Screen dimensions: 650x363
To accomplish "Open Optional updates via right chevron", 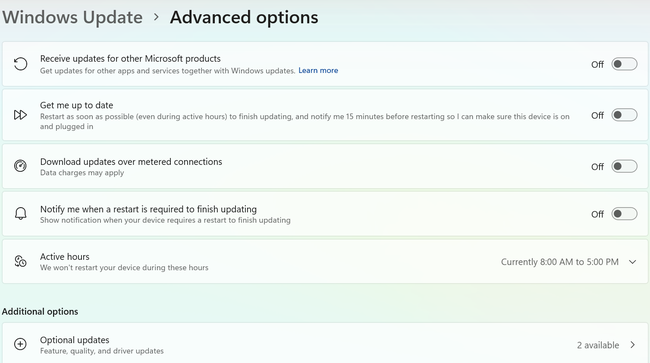I will coord(633,345).
